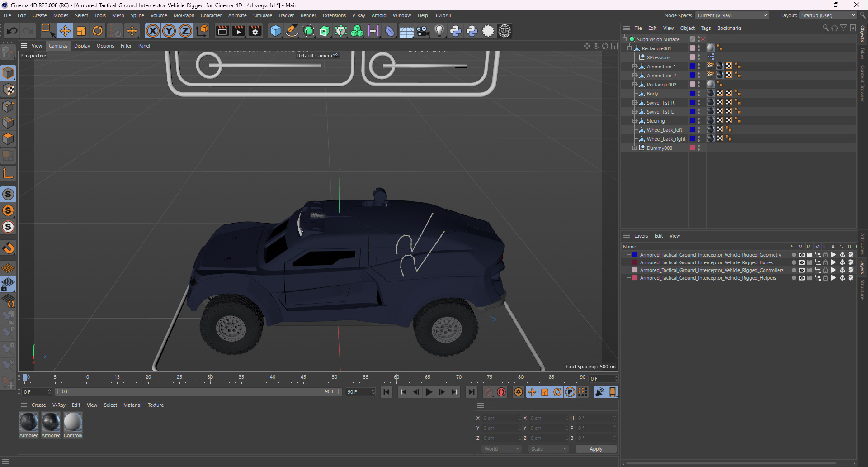This screenshot has height=467, width=868.
Task: Click the Record Active Objects button
Action: point(489,392)
